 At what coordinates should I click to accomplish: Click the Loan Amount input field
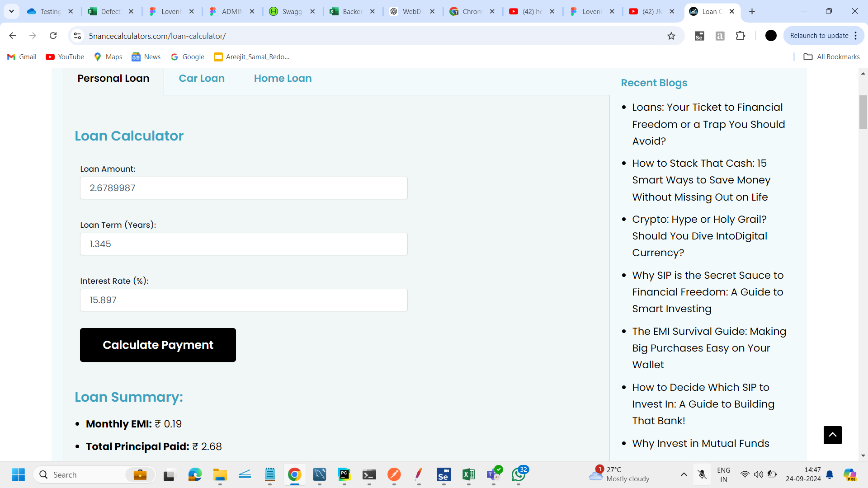click(244, 188)
